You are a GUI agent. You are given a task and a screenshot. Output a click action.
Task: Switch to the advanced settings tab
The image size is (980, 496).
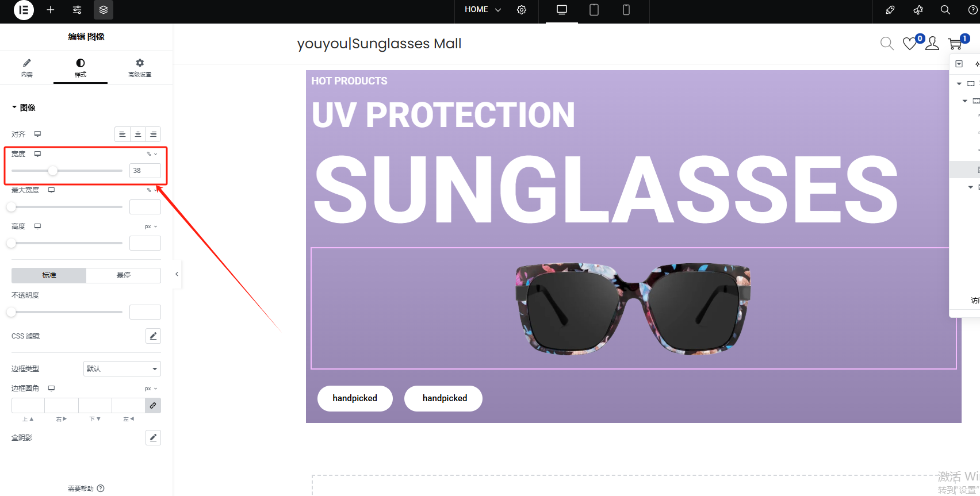[x=140, y=68]
